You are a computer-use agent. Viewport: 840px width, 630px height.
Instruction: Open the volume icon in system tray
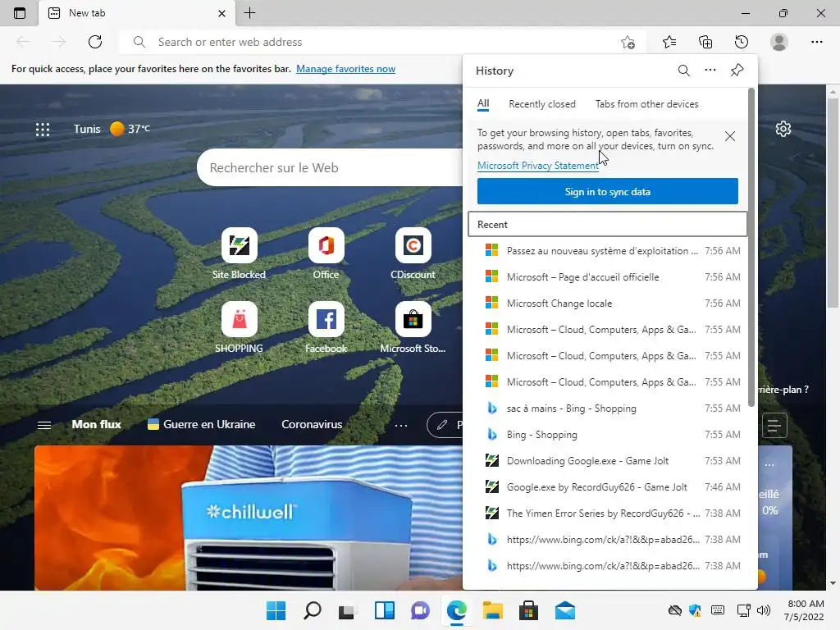(x=764, y=610)
